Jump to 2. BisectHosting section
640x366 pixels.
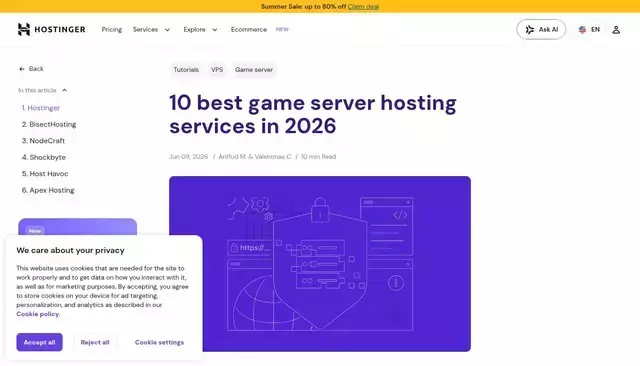click(49, 124)
